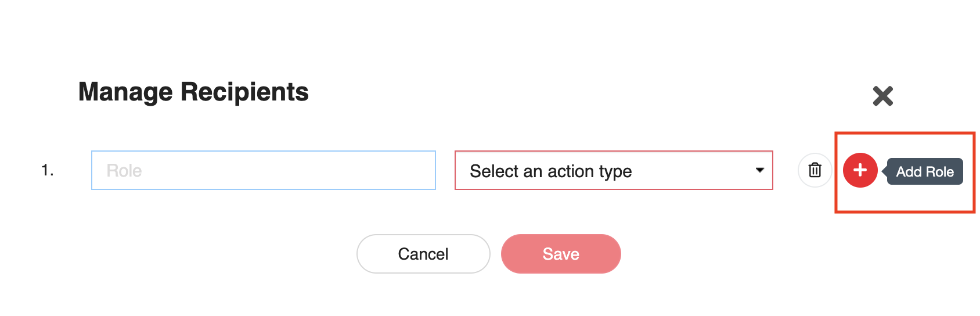Click the Manage Recipients heading
Viewport: 980px width, 316px height.
193,92
